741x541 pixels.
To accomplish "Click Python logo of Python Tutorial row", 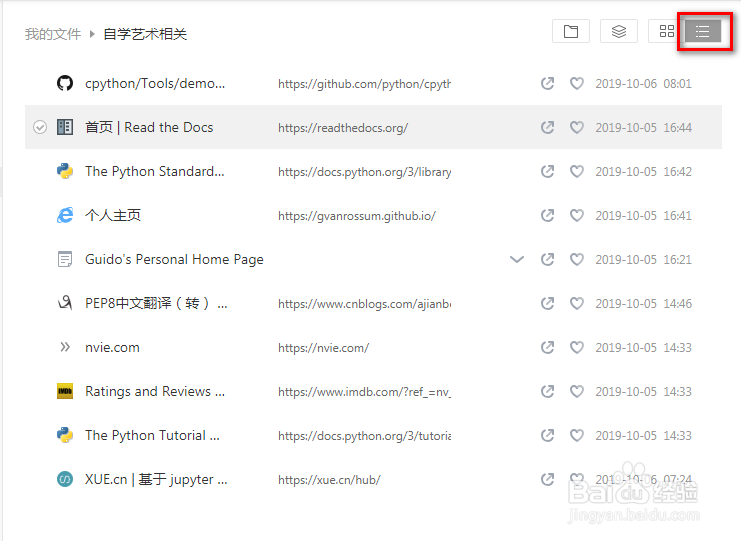I will tap(65, 435).
